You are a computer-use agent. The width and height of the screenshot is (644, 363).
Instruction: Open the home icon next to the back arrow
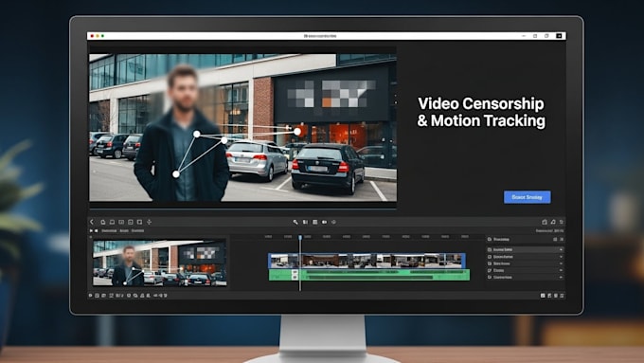click(x=103, y=222)
